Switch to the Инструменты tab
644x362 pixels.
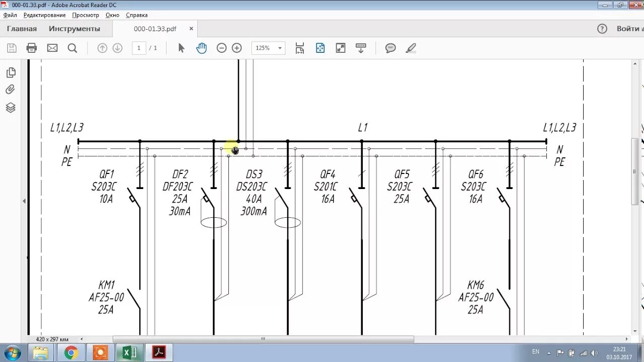click(x=74, y=29)
